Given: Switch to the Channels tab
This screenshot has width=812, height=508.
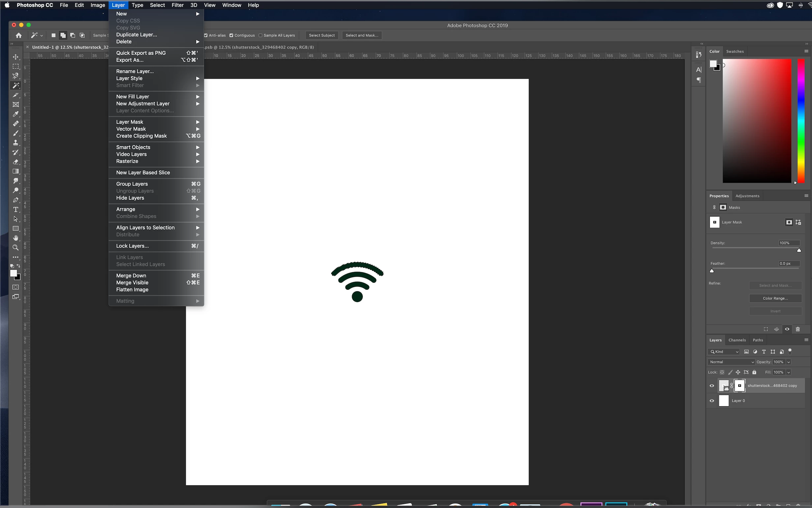Looking at the screenshot, I should click(x=737, y=340).
